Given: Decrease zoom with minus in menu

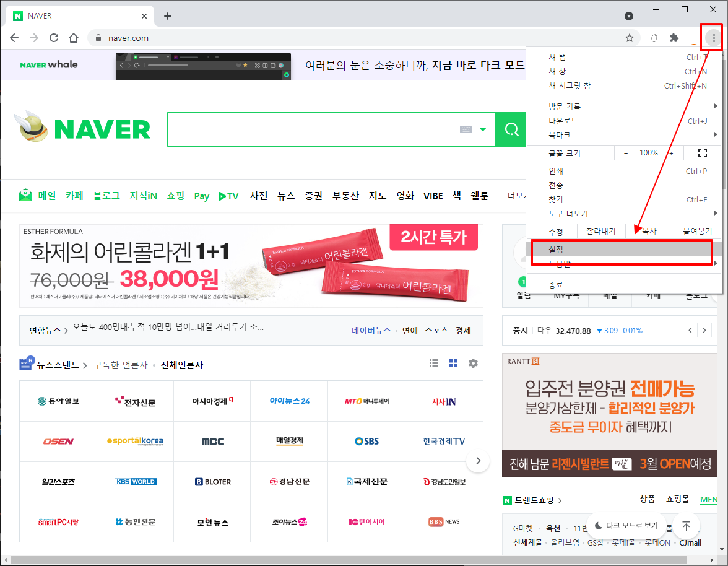Looking at the screenshot, I should pyautogui.click(x=625, y=153).
